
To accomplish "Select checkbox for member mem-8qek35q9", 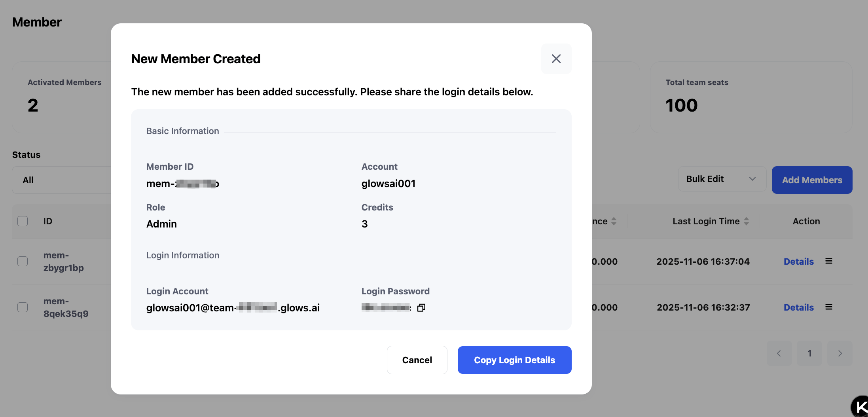I will click(23, 307).
